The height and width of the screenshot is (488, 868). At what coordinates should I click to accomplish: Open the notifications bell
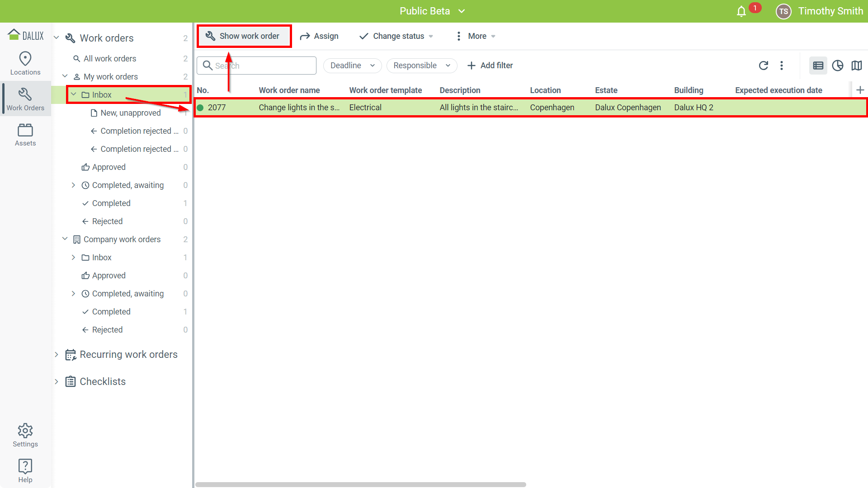coord(741,11)
